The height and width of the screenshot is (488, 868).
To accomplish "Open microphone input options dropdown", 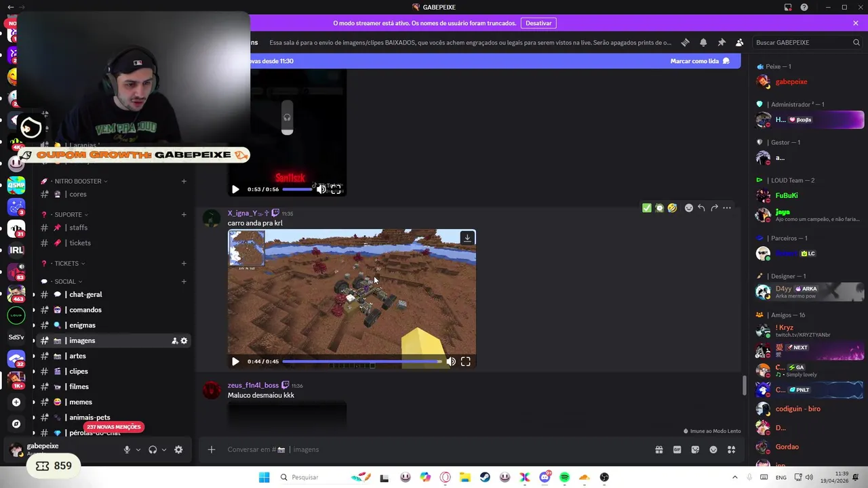I will (138, 449).
